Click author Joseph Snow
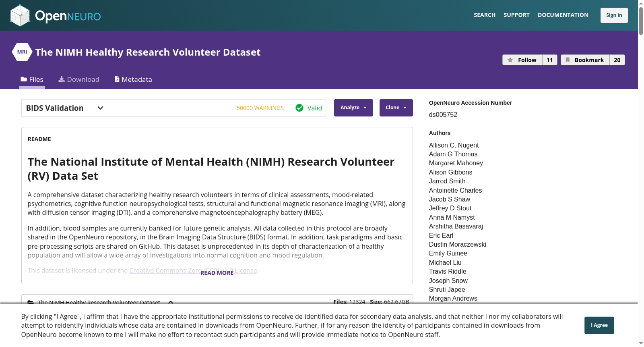Screen dimensions: 644x347 (448, 281)
